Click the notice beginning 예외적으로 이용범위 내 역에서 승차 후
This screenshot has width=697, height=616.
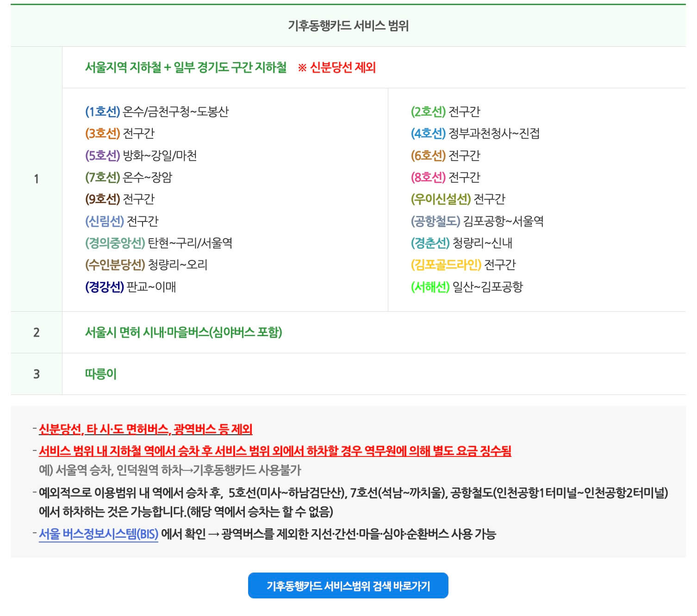[x=354, y=493]
